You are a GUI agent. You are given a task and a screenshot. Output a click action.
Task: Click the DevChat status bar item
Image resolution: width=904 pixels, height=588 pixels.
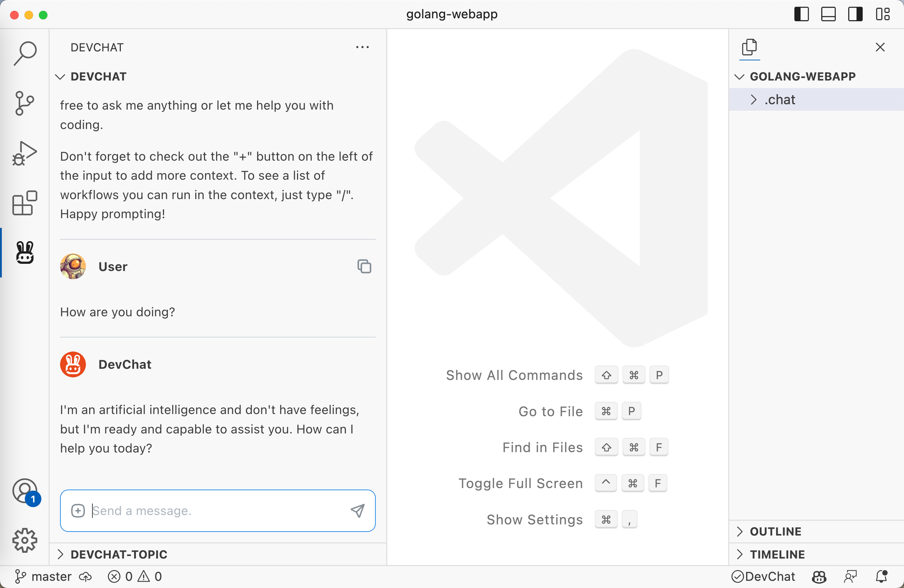click(x=763, y=576)
